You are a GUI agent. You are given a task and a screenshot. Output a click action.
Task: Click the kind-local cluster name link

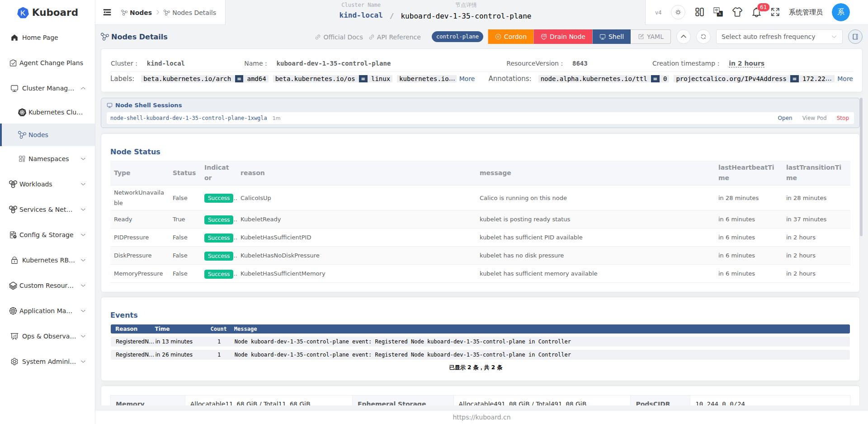(x=361, y=15)
